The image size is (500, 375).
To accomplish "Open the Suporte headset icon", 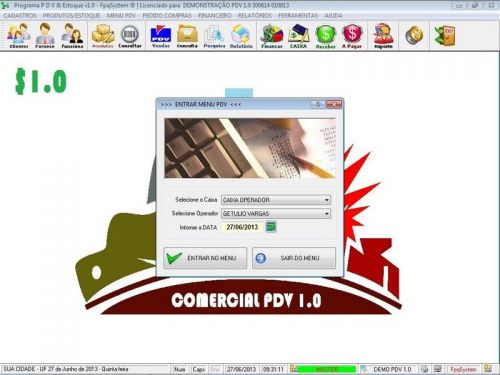I will point(383,35).
